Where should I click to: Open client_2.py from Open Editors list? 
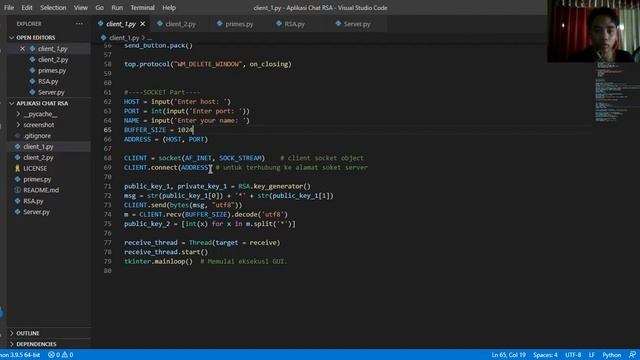[x=53, y=60]
